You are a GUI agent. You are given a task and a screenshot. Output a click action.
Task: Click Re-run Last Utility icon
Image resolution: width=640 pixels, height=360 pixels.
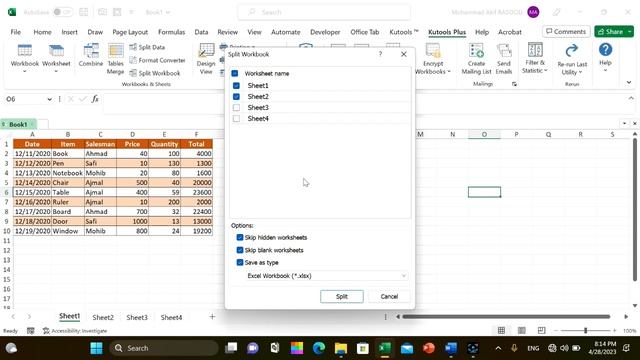(571, 51)
